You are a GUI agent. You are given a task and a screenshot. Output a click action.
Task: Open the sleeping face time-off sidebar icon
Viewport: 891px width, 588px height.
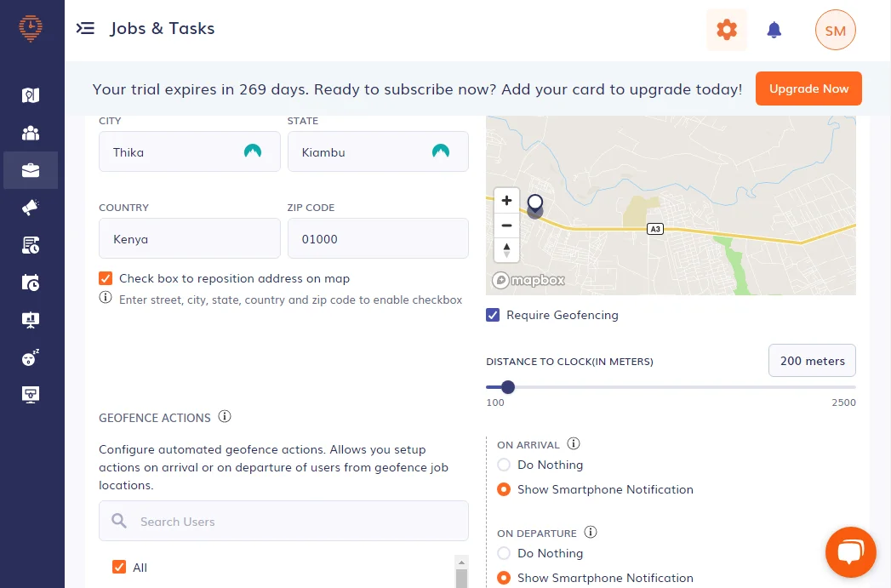[x=31, y=357]
